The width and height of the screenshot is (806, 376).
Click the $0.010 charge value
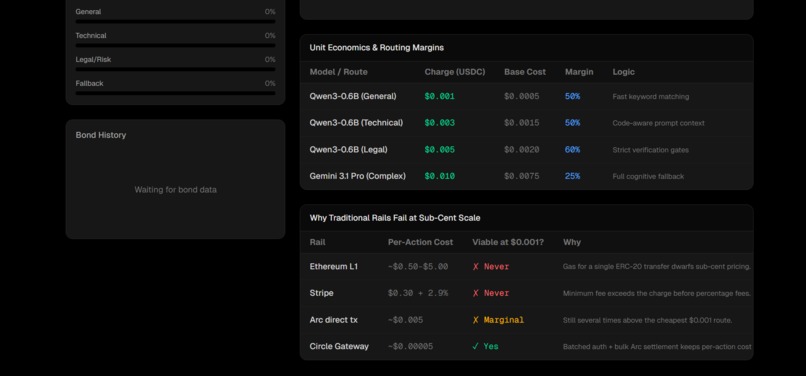(439, 176)
